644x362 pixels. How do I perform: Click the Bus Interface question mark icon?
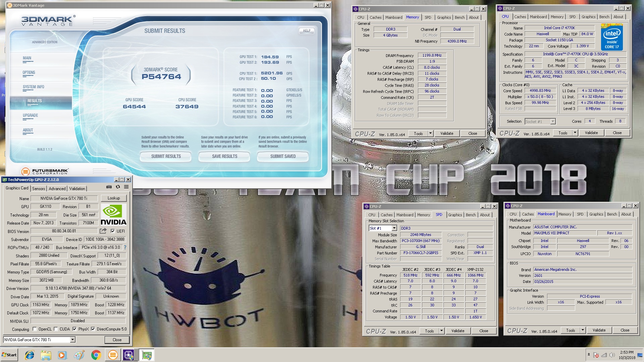point(125,247)
